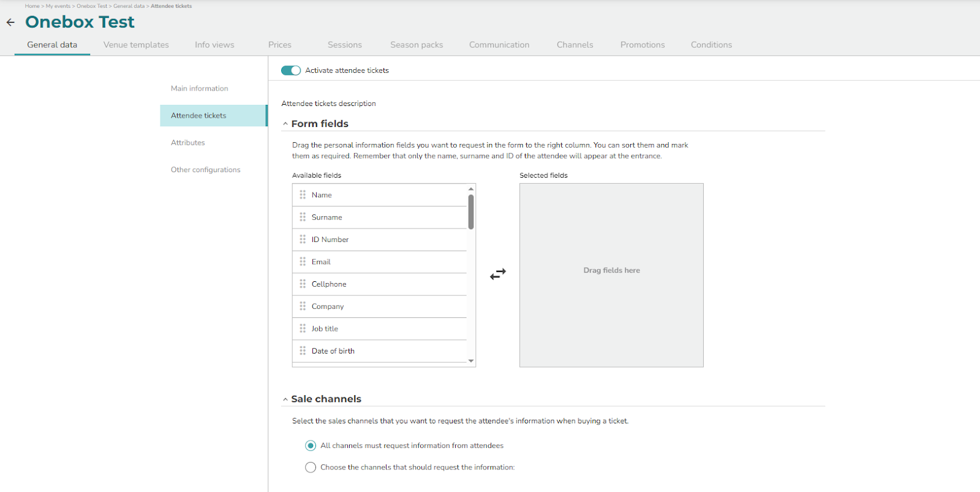
Task: Click the Date of birth row text
Action: tap(333, 351)
